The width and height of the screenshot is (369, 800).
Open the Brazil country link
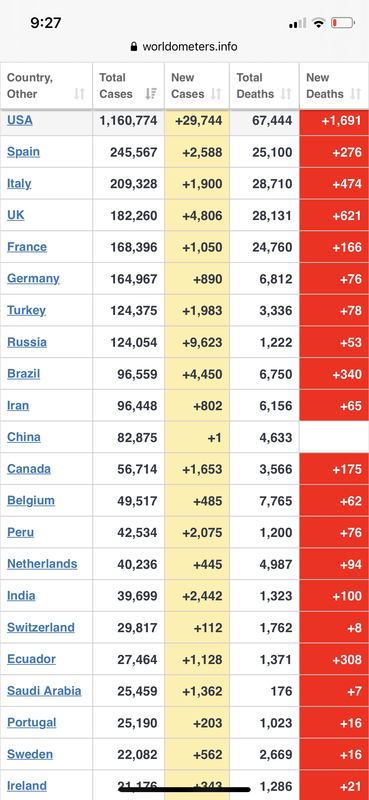[23, 373]
